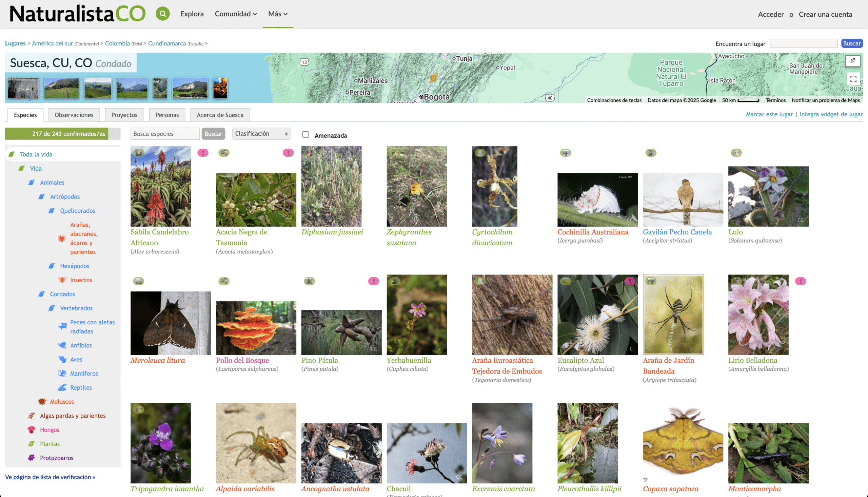Screen dimensions: 868x497
Task: Click the open-map-in-new-window icon
Action: (x=853, y=60)
